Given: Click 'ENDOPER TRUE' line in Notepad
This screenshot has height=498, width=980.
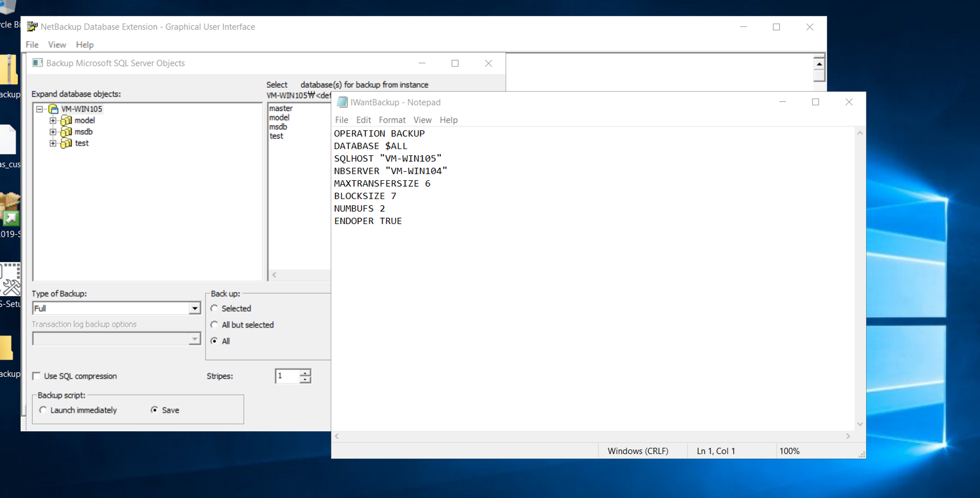Looking at the screenshot, I should (x=368, y=221).
